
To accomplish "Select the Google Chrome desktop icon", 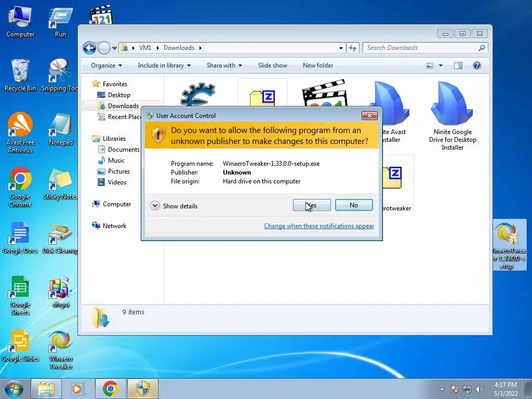I will [20, 187].
